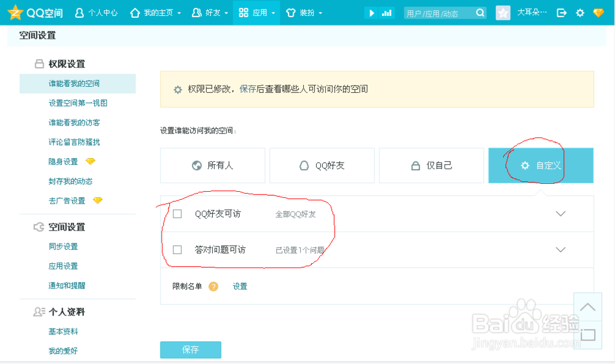Click the music equalizer bars icon

[387, 13]
